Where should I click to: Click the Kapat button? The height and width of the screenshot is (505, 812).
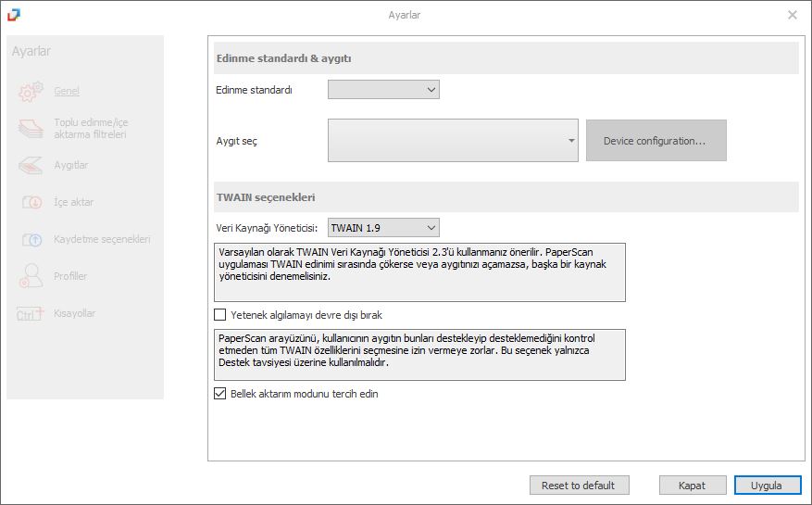point(693,486)
